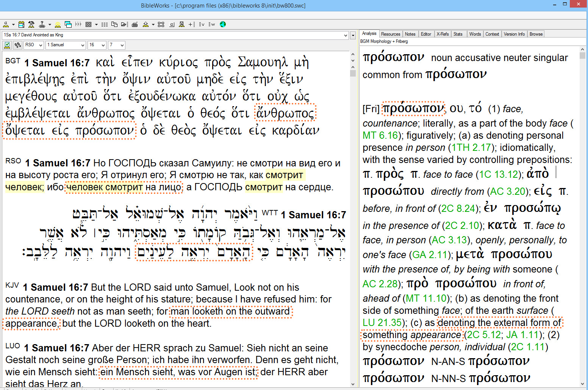The height and width of the screenshot is (390, 588).
Task: Switch to the Resources tab
Action: 391,34
